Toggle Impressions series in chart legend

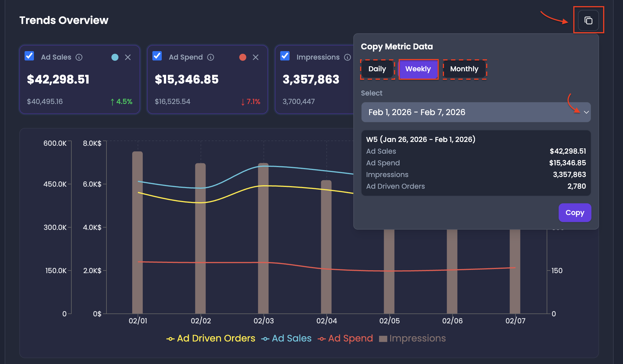coord(412,338)
